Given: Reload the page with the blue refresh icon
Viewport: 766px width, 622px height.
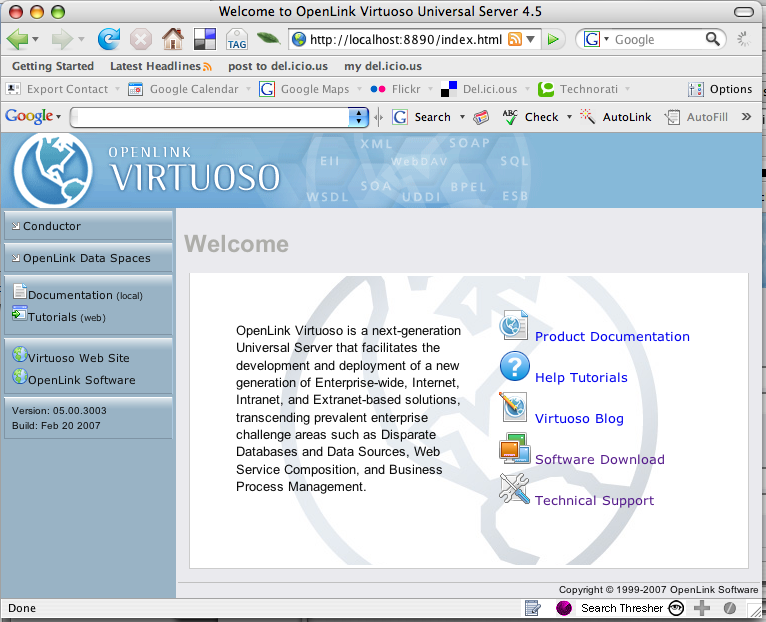Looking at the screenshot, I should tap(108, 39).
